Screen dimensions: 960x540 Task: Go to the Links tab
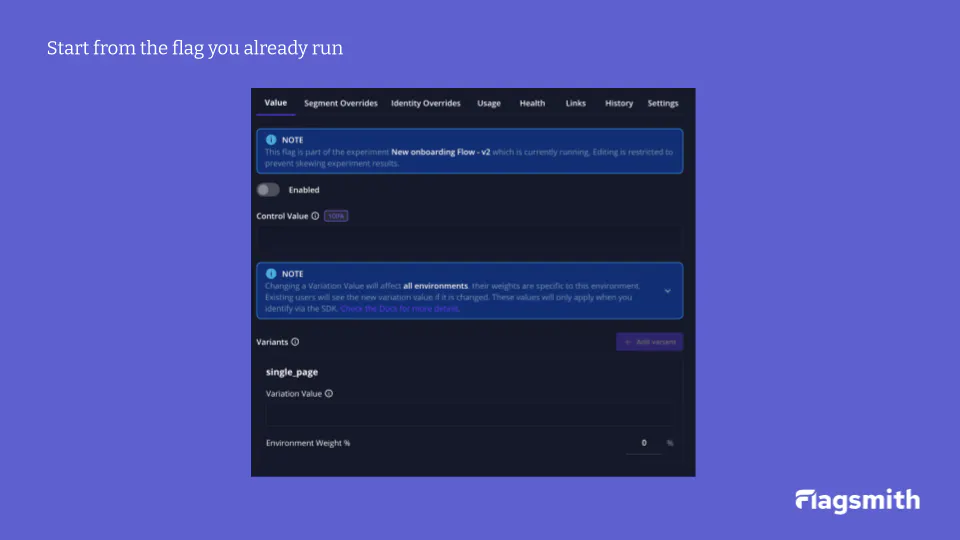(576, 103)
